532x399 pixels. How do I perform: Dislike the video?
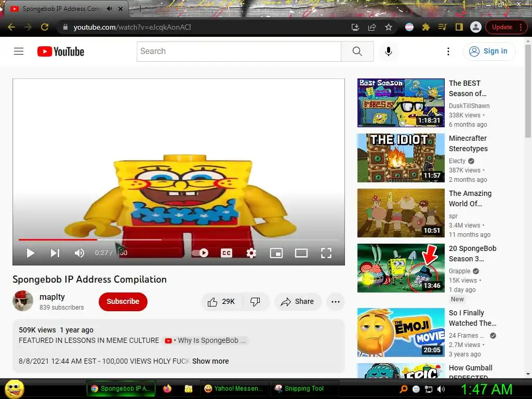click(255, 302)
